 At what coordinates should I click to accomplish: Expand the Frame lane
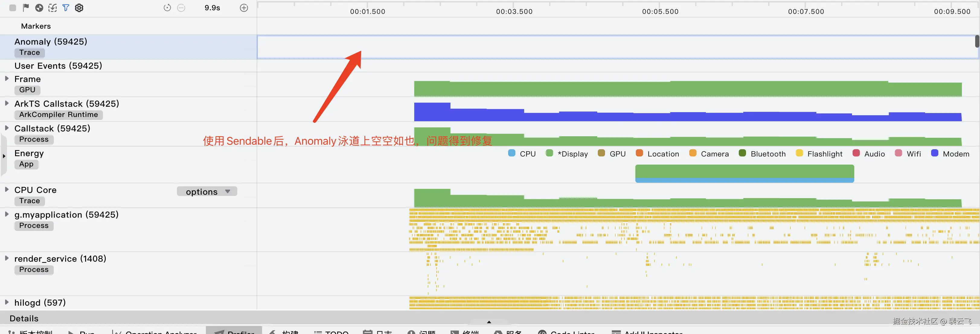pos(7,79)
